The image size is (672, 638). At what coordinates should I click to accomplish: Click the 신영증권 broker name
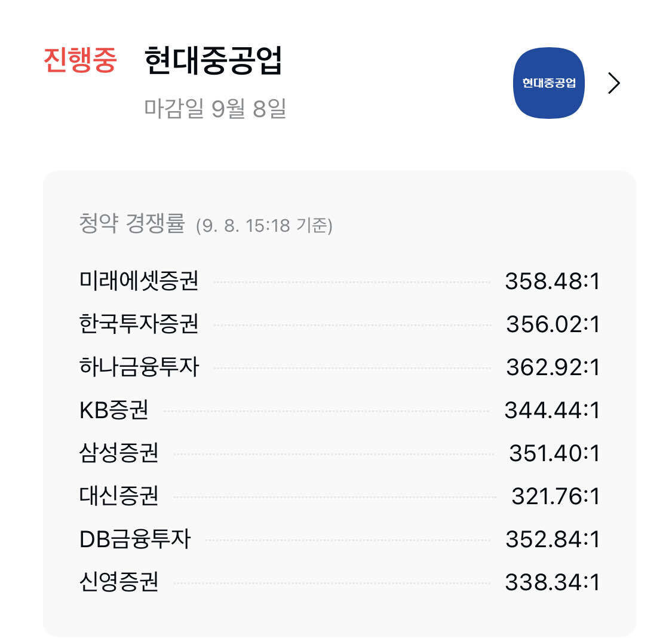pos(119,582)
